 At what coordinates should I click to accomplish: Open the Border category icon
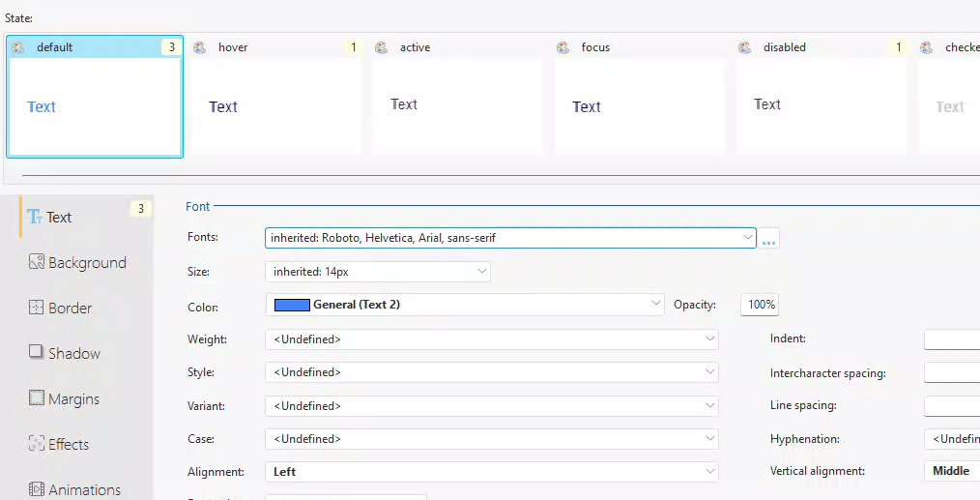(37, 308)
